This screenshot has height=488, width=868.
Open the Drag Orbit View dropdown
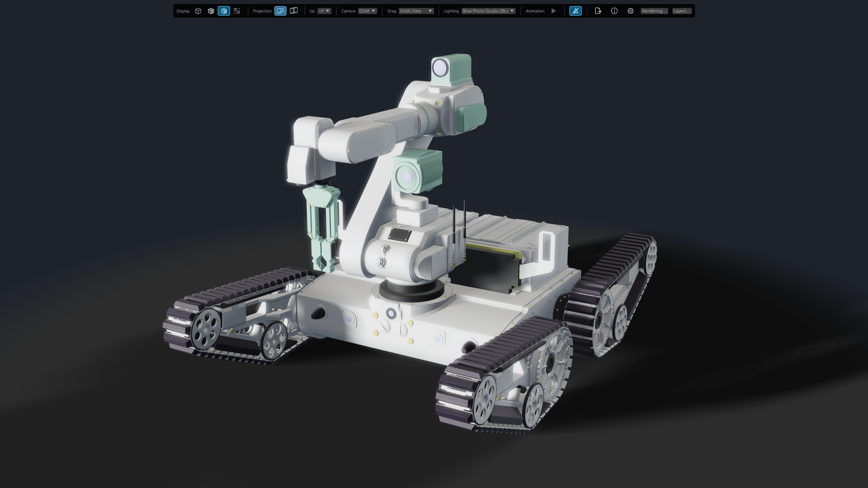pyautogui.click(x=416, y=11)
